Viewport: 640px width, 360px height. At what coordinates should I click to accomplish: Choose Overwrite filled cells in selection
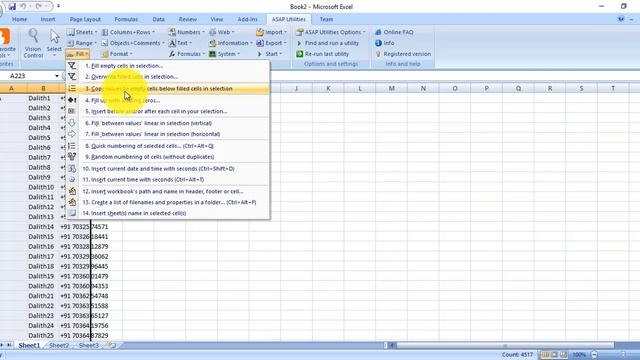[x=167, y=77]
